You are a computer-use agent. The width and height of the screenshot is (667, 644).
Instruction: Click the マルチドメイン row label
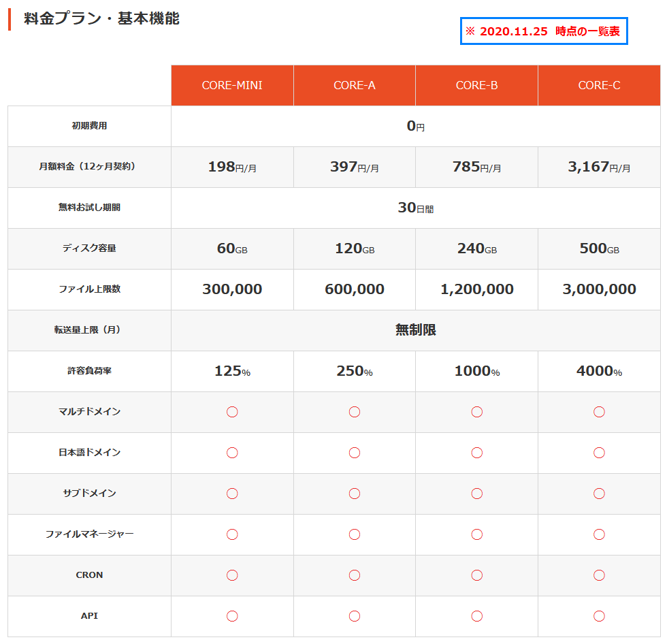point(89,412)
